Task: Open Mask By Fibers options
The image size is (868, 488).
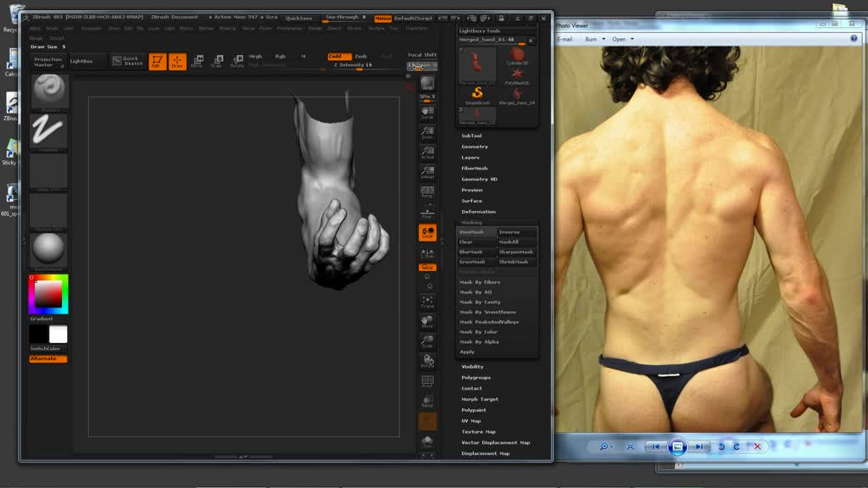Action: (x=497, y=282)
